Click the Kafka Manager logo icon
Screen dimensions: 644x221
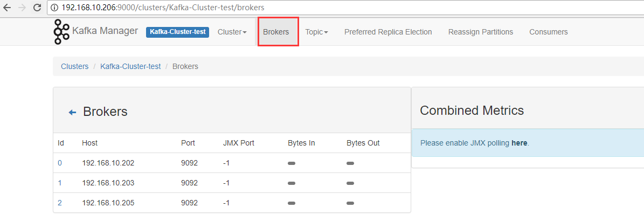61,32
